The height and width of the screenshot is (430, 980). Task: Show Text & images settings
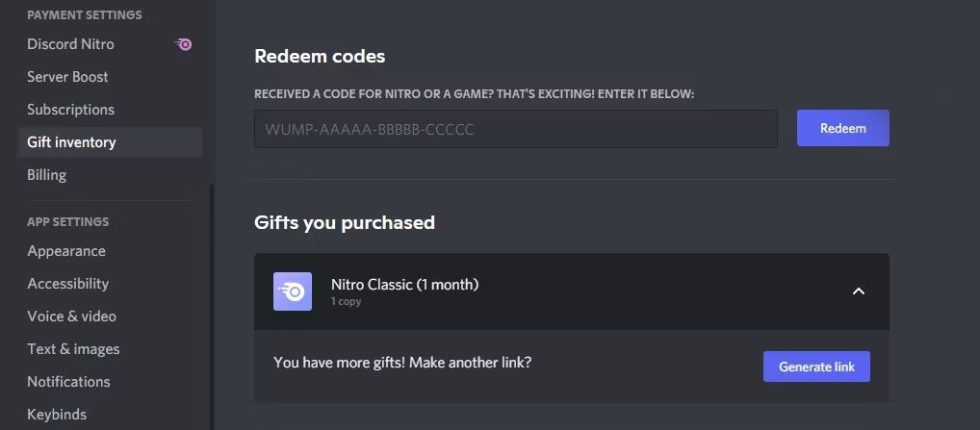click(x=73, y=349)
